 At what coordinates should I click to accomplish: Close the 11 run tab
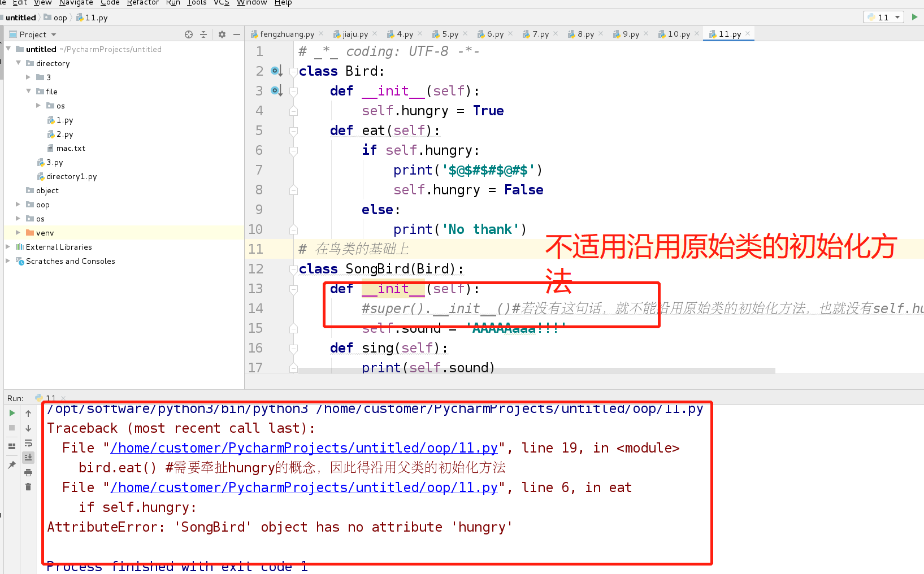pos(63,398)
